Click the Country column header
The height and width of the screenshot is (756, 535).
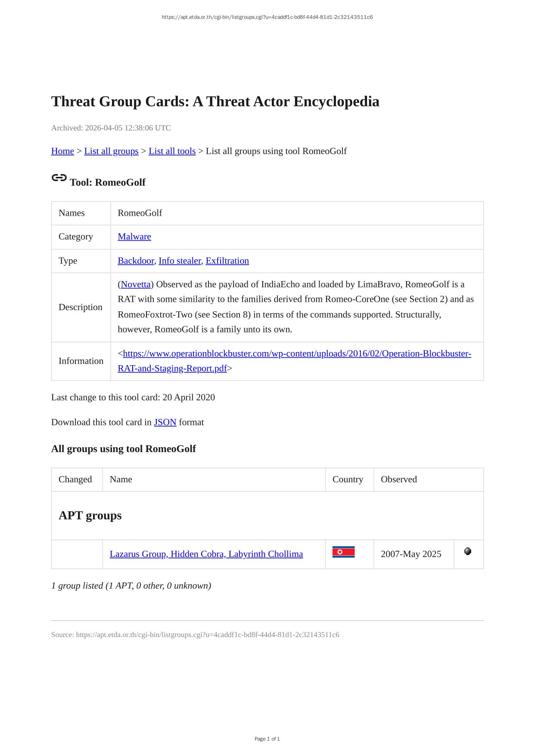(348, 480)
